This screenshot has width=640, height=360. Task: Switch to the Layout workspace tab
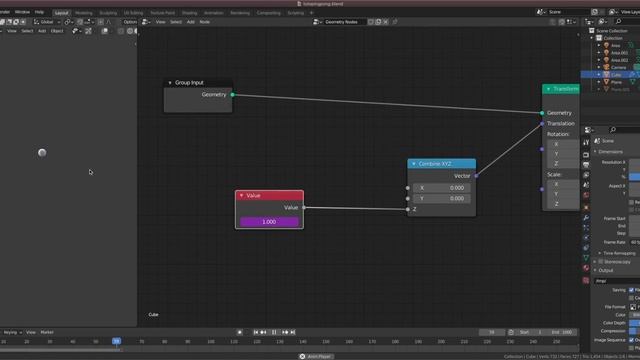point(61,13)
